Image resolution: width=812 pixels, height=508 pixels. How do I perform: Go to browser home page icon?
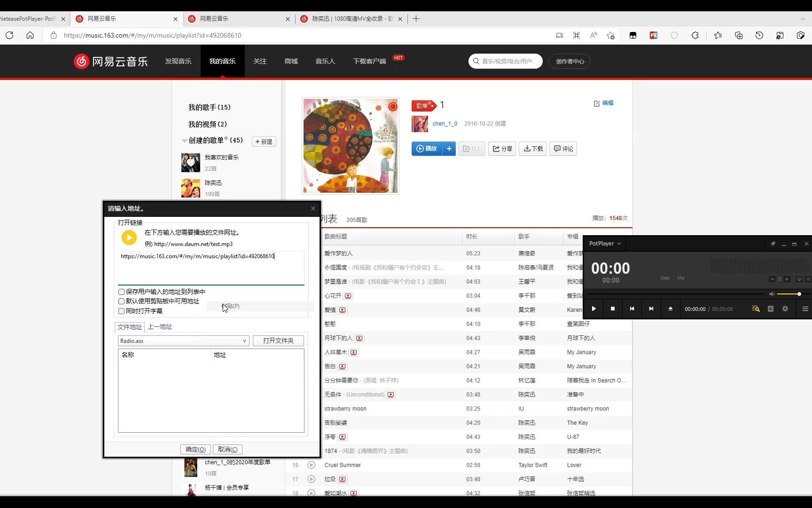(x=30, y=35)
